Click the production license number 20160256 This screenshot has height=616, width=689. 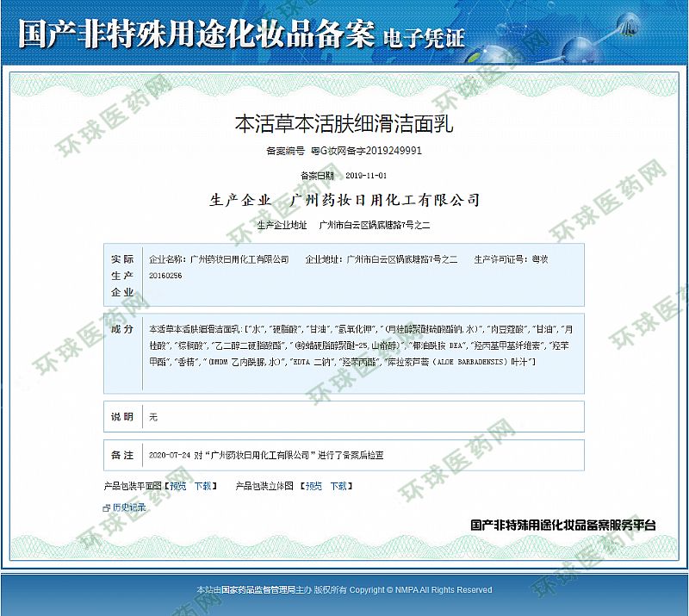pyautogui.click(x=165, y=275)
